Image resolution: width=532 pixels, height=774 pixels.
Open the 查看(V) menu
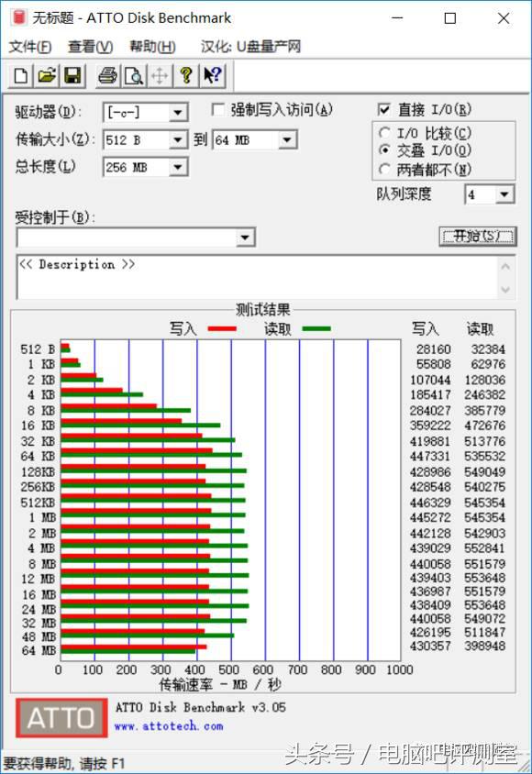coord(90,47)
